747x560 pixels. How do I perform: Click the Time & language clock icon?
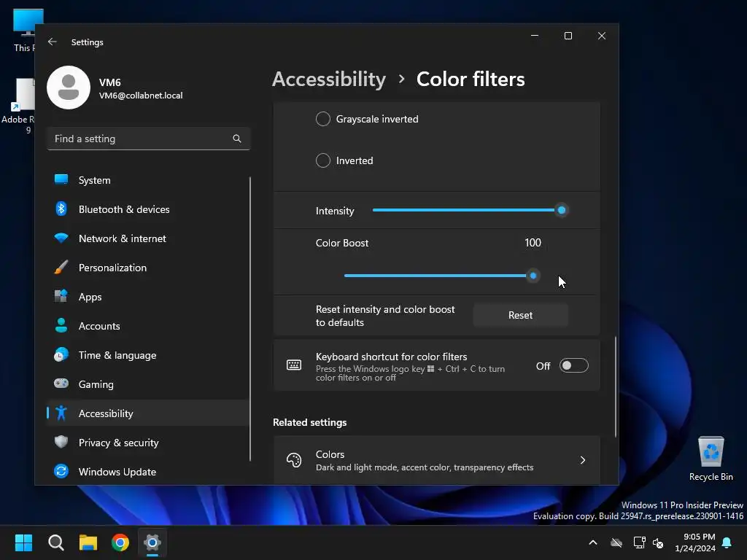point(61,355)
